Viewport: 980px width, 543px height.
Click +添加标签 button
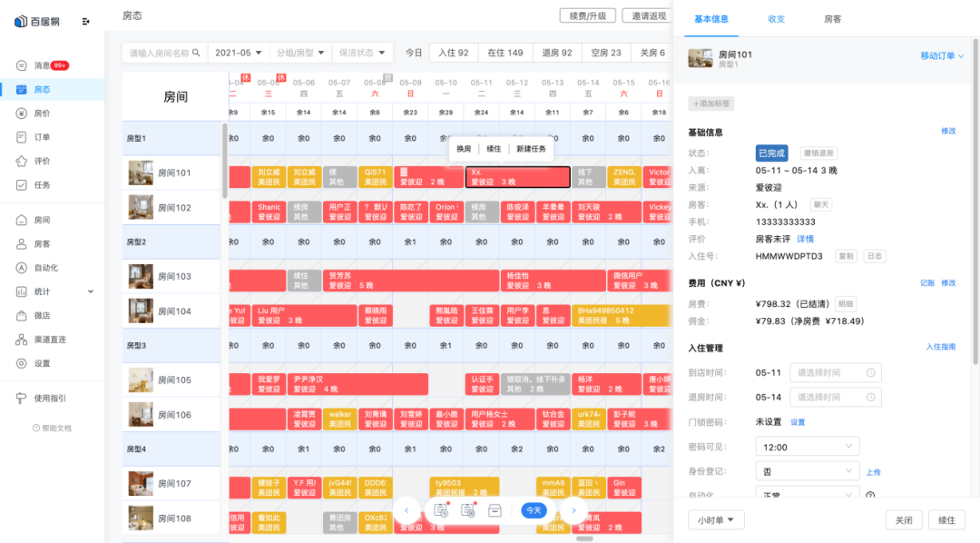coord(711,104)
